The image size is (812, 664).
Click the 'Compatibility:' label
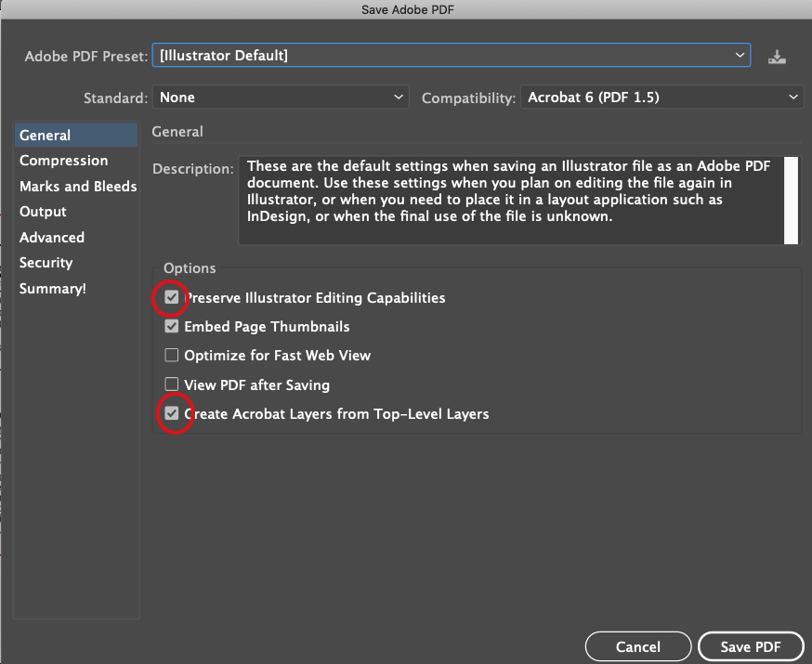(x=468, y=98)
